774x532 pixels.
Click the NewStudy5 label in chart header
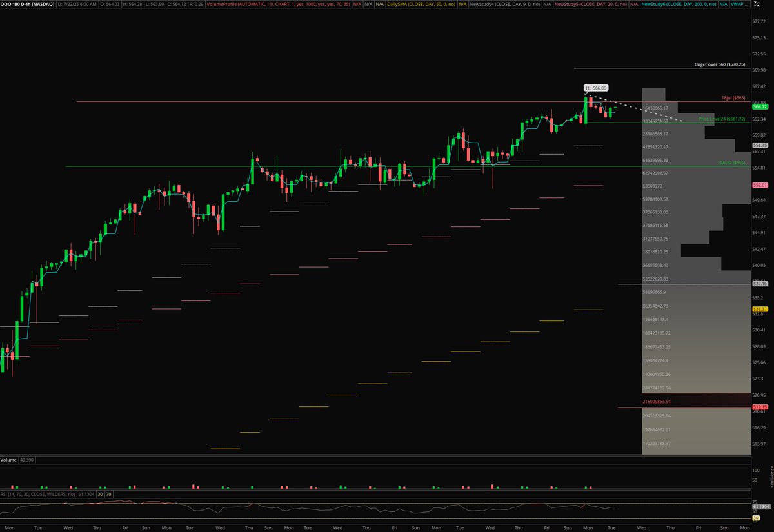click(591, 4)
